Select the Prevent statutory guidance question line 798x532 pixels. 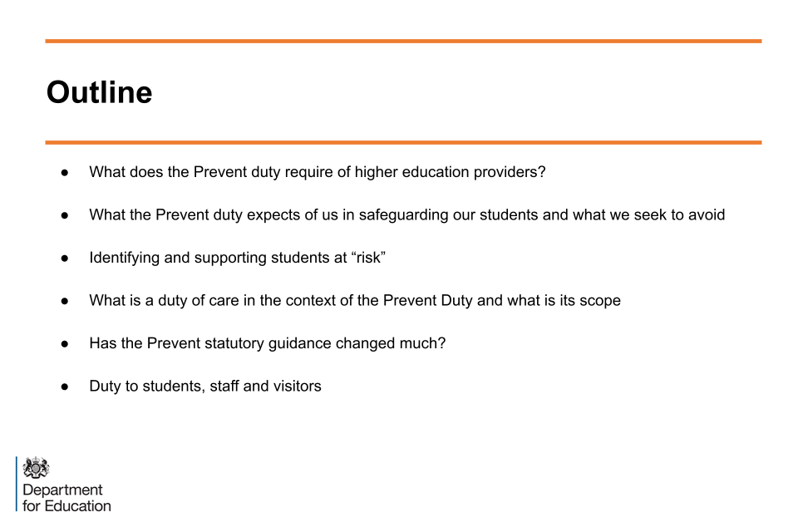pos(267,343)
